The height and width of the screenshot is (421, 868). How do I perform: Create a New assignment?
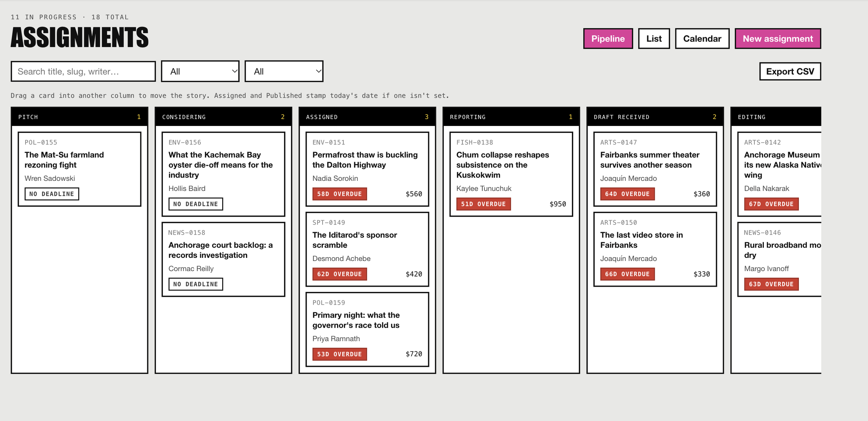pos(778,39)
